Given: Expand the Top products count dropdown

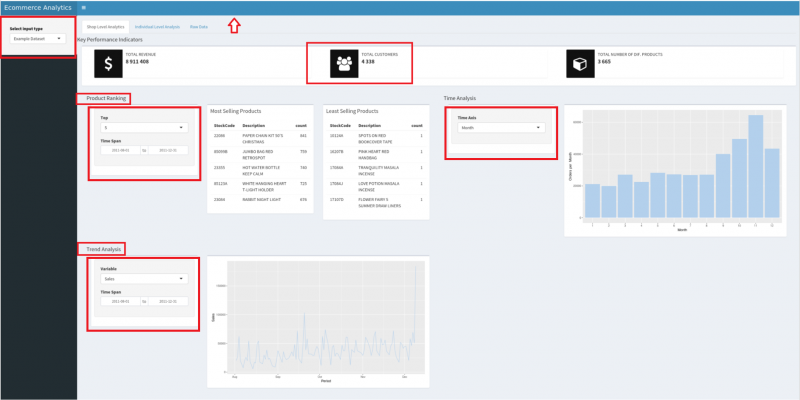Looking at the screenshot, I should point(144,128).
